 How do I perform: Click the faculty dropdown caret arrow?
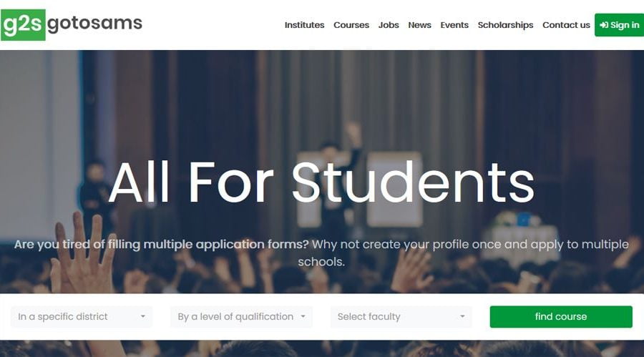click(462, 316)
